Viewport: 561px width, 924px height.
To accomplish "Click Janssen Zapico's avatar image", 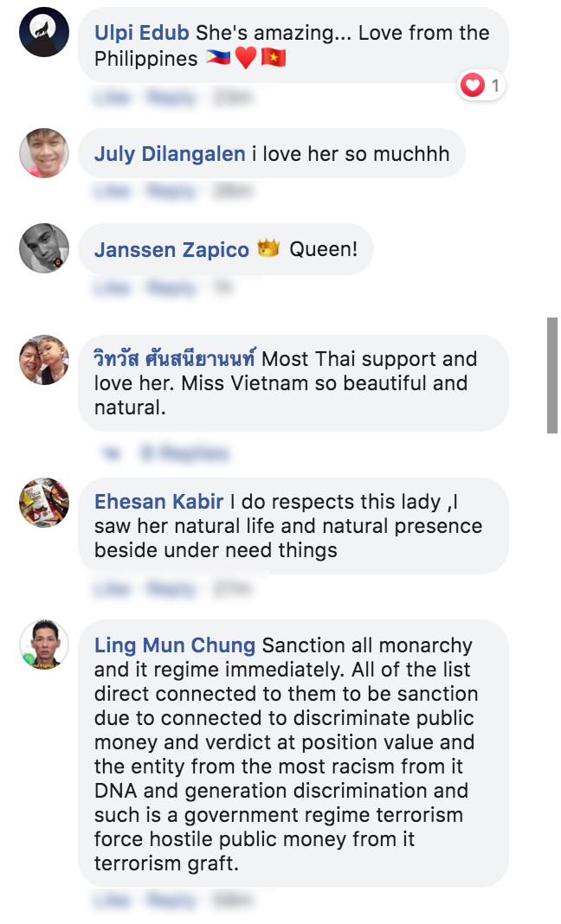I will (x=44, y=249).
